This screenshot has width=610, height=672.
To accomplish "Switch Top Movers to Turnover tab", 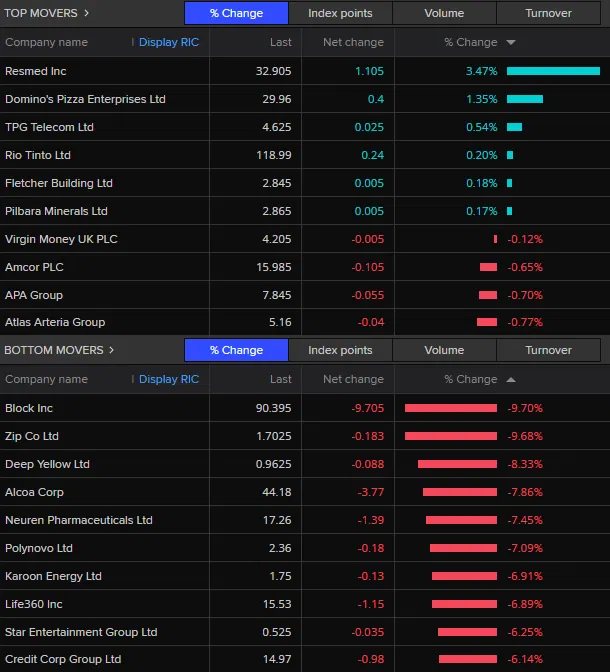I will click(548, 13).
